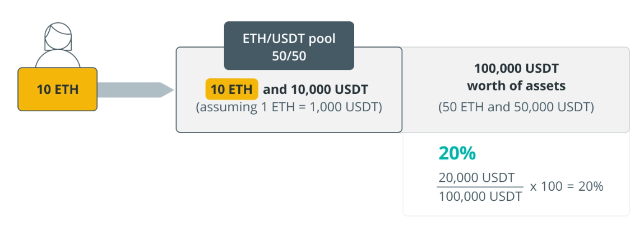Viewport: 644px width, 231px height.
Task: Click the green 20% figure
Action: click(457, 154)
